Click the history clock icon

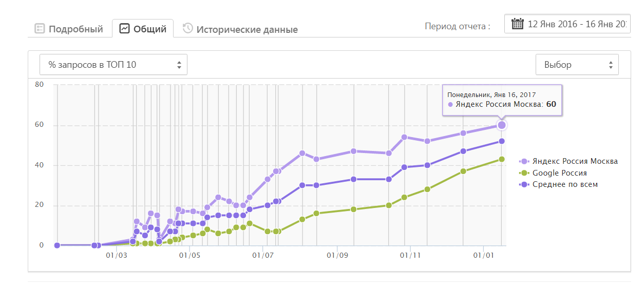188,28
